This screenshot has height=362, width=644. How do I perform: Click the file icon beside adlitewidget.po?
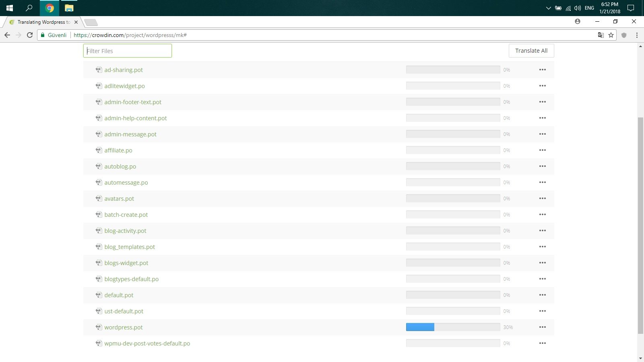99,86
